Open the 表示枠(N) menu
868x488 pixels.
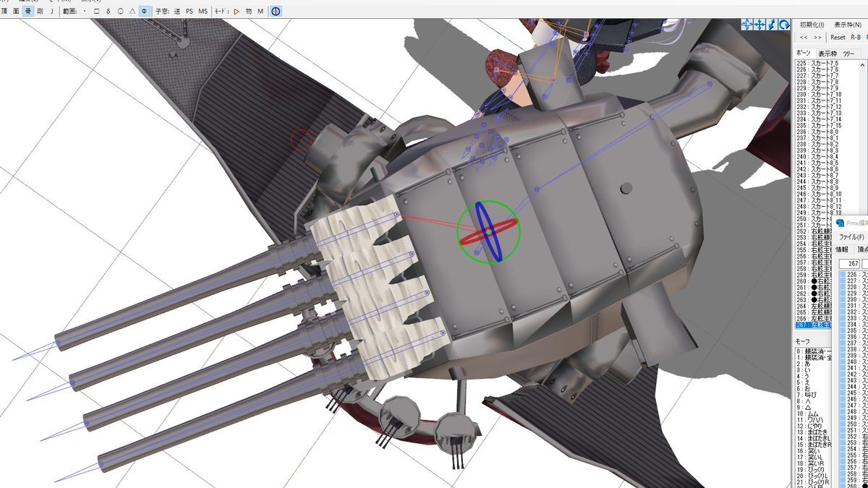click(847, 25)
